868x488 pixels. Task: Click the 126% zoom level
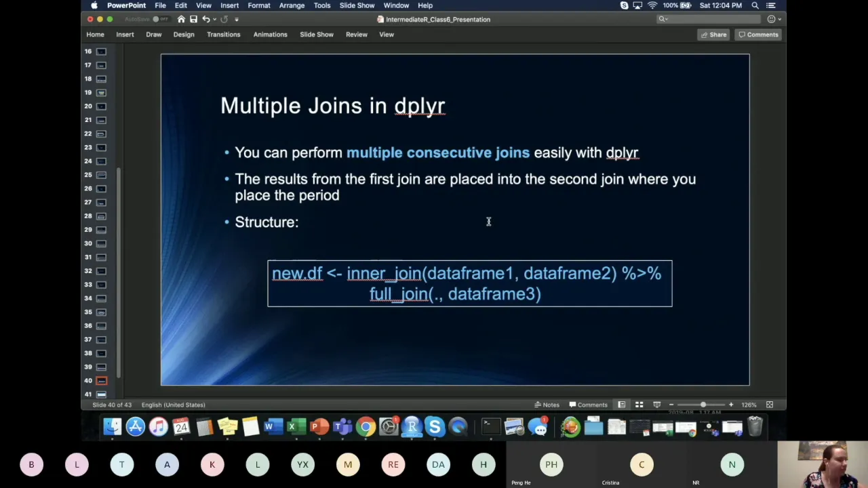(x=749, y=405)
